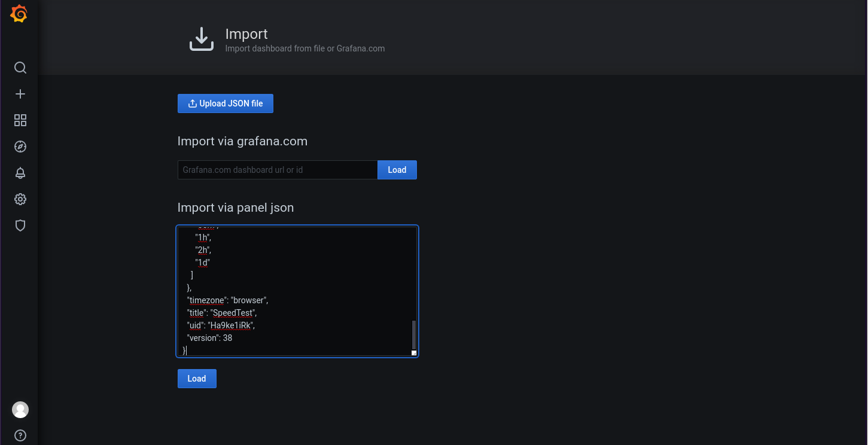Click the "title": "SpeedTest" line
Image resolution: width=868 pixels, height=445 pixels.
tap(222, 313)
